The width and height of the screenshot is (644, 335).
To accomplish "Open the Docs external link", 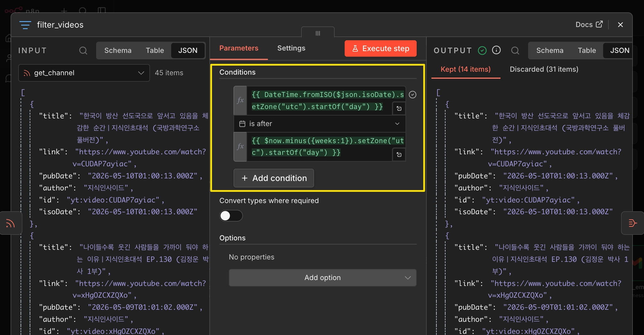I will click(x=589, y=25).
